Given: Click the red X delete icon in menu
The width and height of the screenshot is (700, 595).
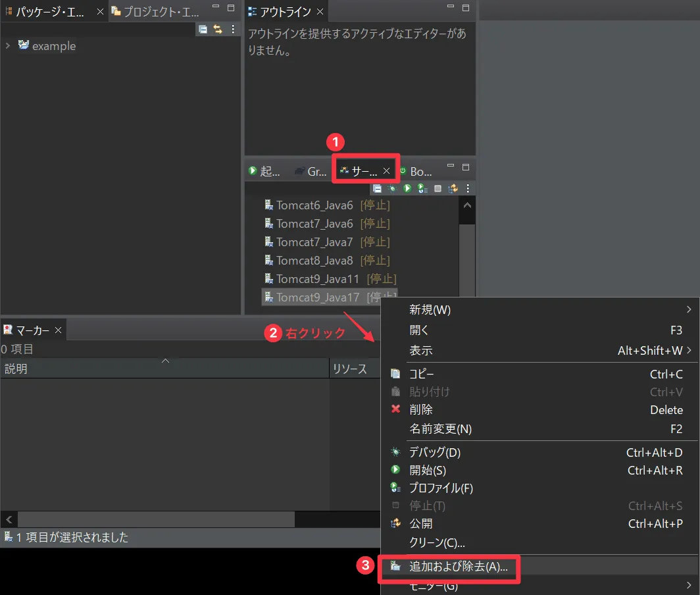Looking at the screenshot, I should point(395,409).
